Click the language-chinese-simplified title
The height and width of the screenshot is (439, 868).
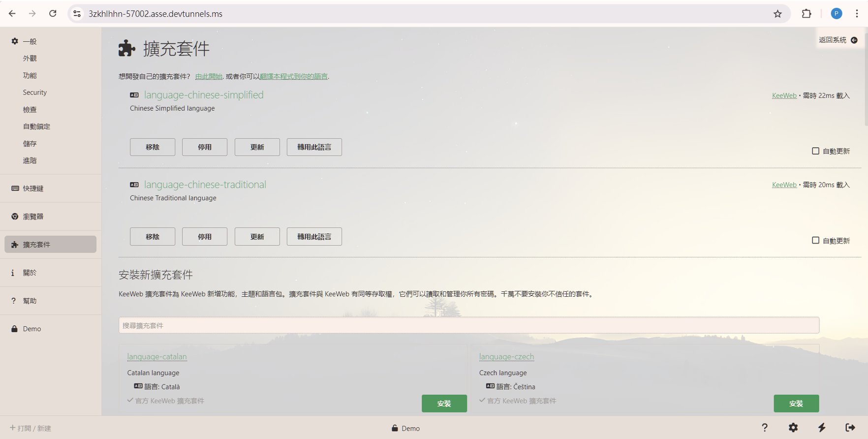click(x=204, y=95)
